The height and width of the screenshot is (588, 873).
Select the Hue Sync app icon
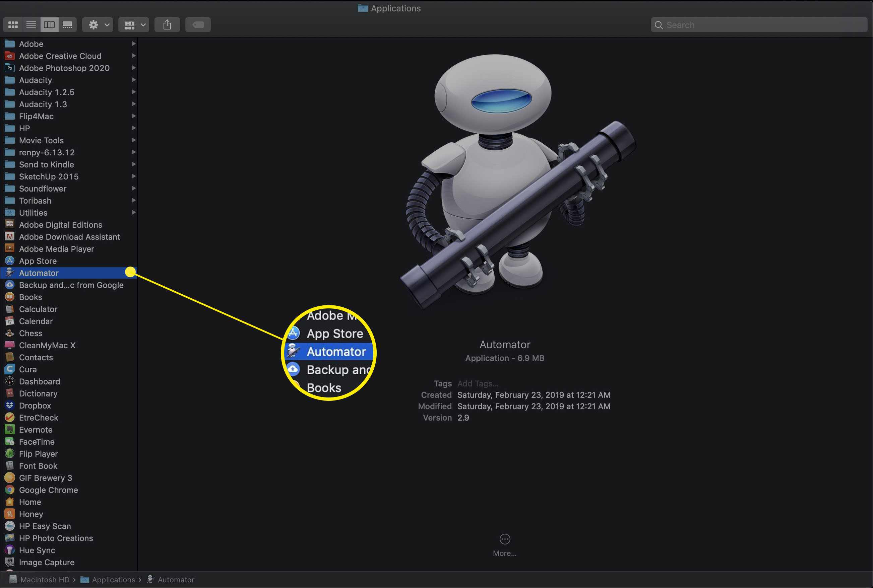[10, 550]
